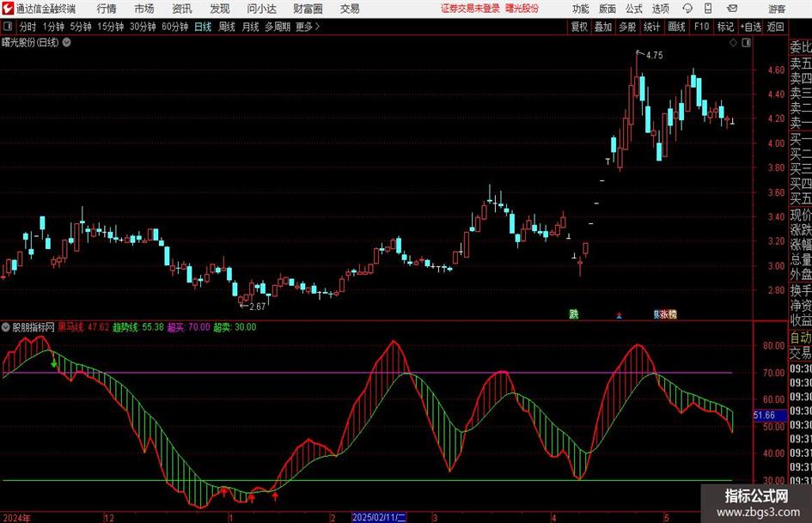Open the 资讯 menu
The width and height of the screenshot is (812, 523).
pyautogui.click(x=182, y=9)
